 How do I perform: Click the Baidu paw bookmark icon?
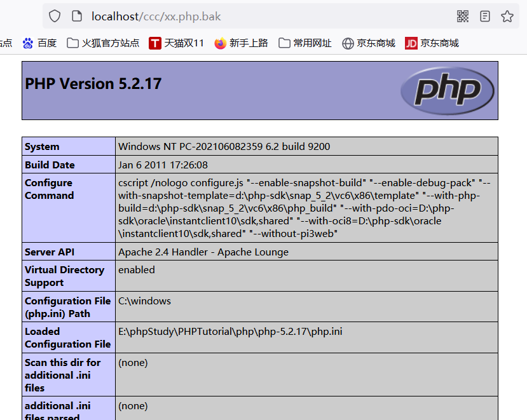[28, 43]
